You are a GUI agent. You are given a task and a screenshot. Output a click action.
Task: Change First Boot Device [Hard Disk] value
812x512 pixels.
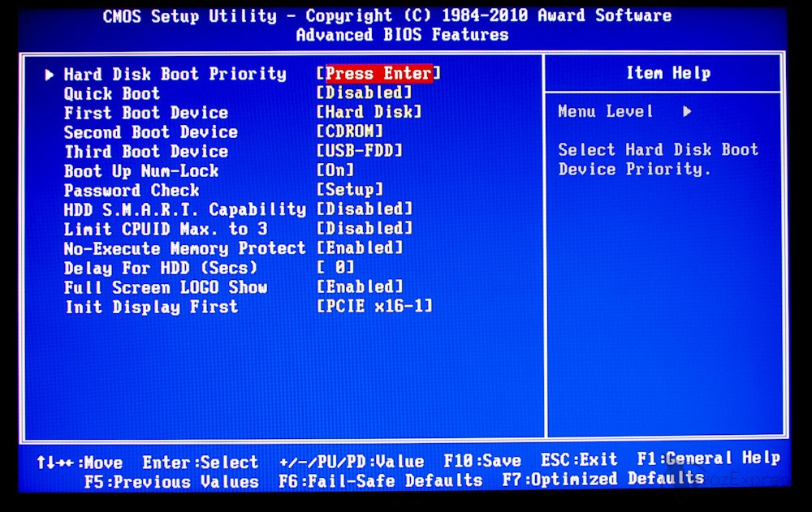click(369, 112)
